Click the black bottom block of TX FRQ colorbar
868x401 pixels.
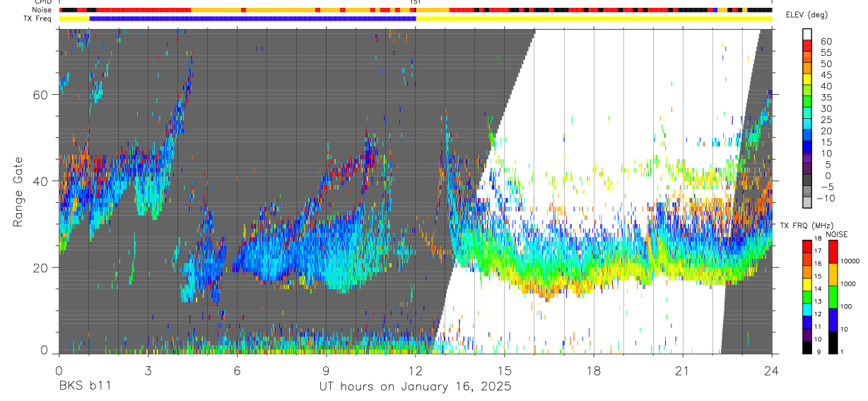pyautogui.click(x=807, y=347)
